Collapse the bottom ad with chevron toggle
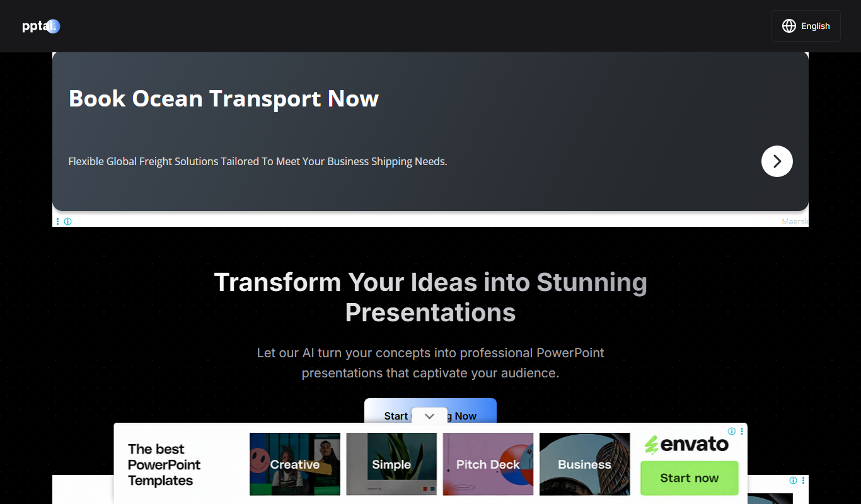The image size is (861, 504). (x=430, y=416)
